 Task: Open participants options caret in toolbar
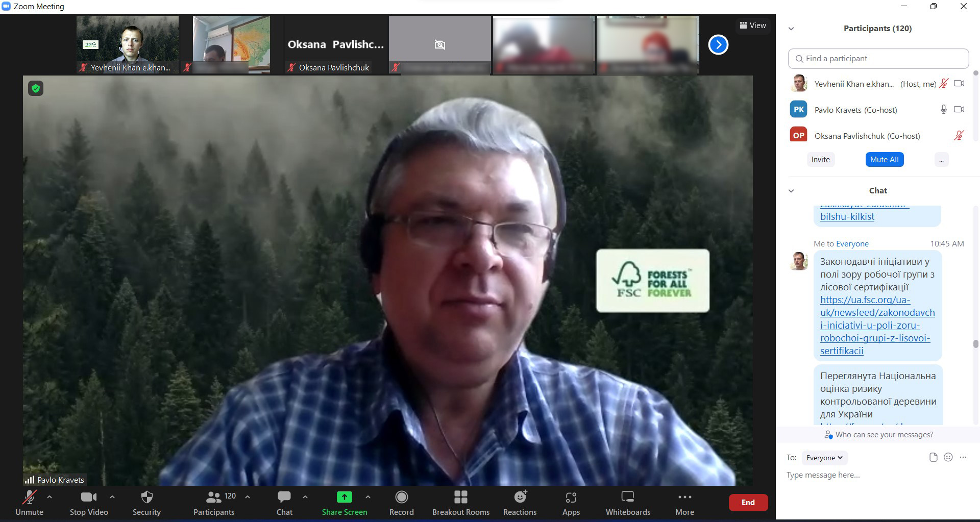248,496
